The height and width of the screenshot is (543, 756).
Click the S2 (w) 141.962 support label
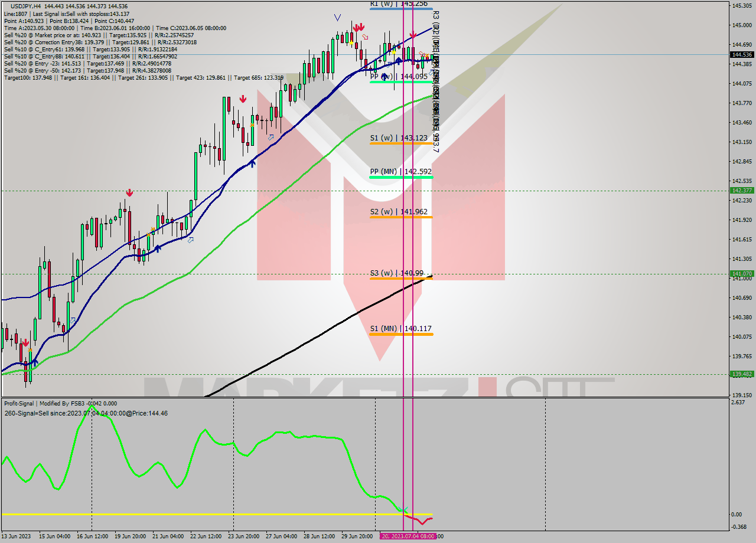(x=399, y=211)
